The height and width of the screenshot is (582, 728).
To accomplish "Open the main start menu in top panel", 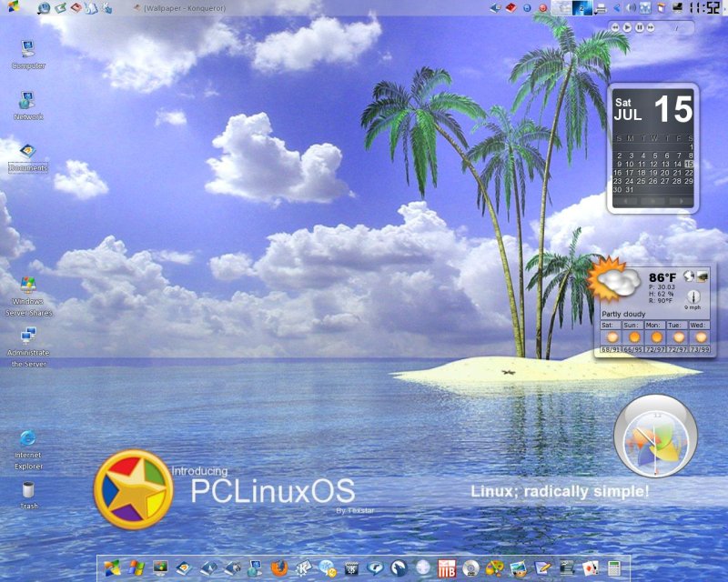I will [14, 6].
